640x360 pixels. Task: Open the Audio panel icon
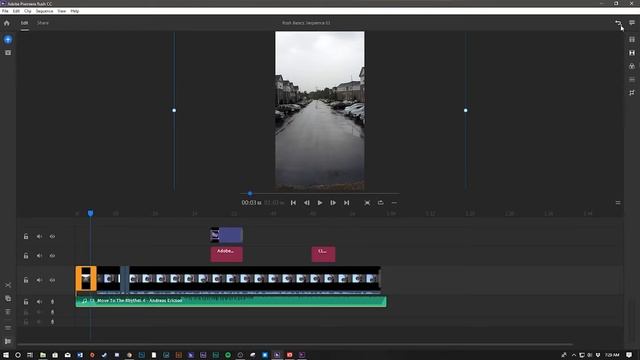(x=632, y=80)
